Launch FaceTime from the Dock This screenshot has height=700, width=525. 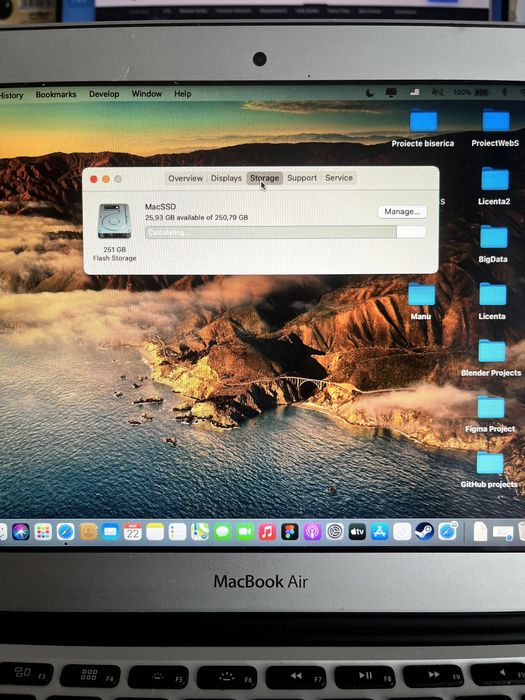[x=245, y=532]
